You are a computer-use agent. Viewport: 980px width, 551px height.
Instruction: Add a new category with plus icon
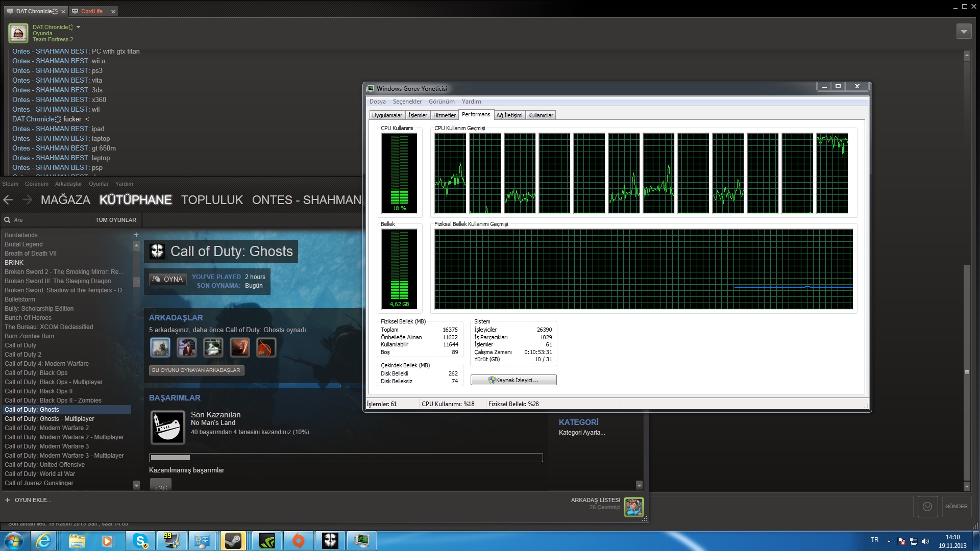pos(136,235)
